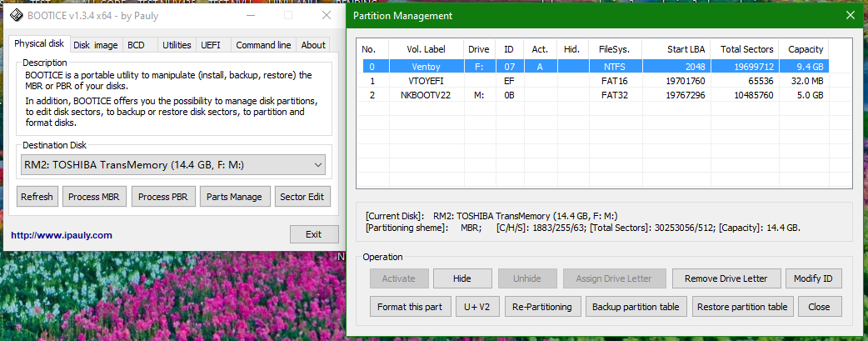Open the http://www.ipauly.com link
Viewport: 868px width, 341px height.
coord(62,235)
